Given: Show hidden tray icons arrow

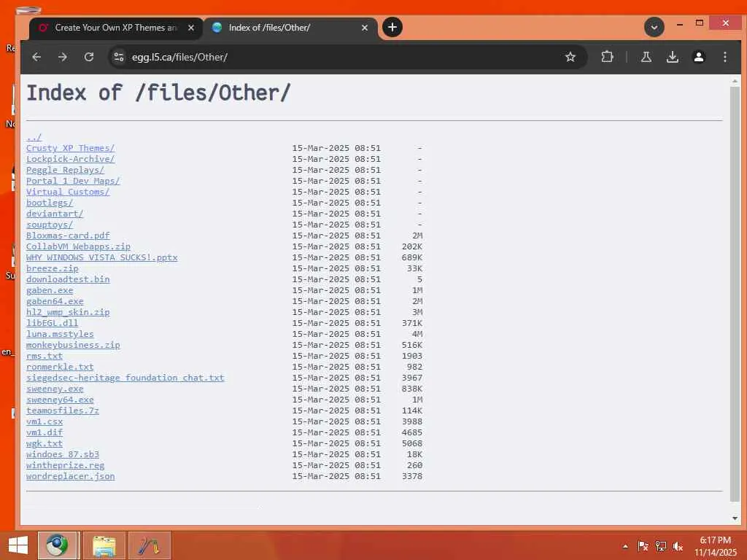Looking at the screenshot, I should 625,546.
